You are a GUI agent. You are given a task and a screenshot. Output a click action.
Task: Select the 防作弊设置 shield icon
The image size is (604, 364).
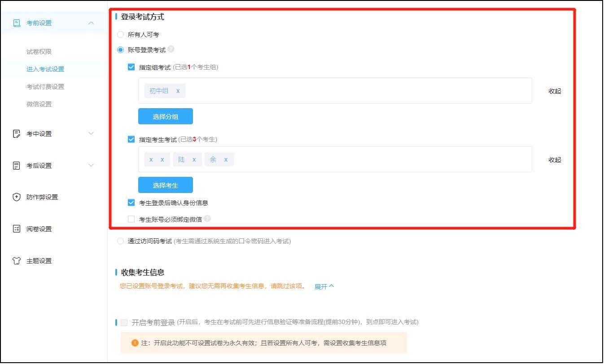click(18, 197)
